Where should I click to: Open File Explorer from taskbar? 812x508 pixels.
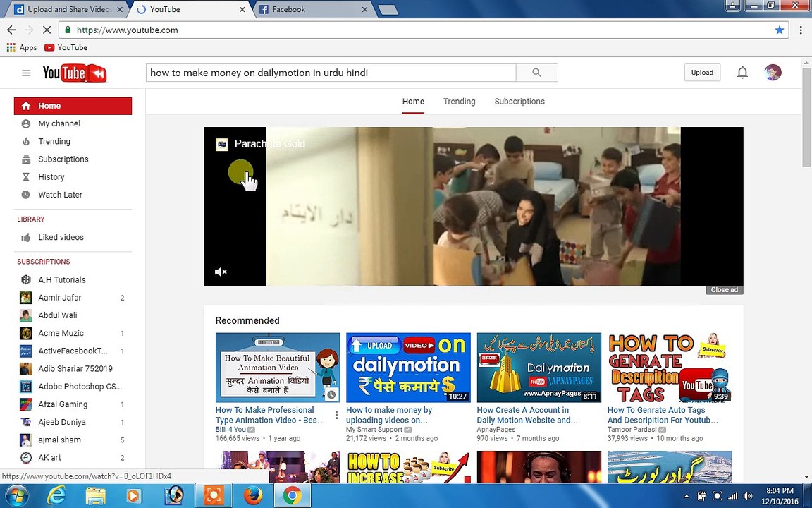95,496
